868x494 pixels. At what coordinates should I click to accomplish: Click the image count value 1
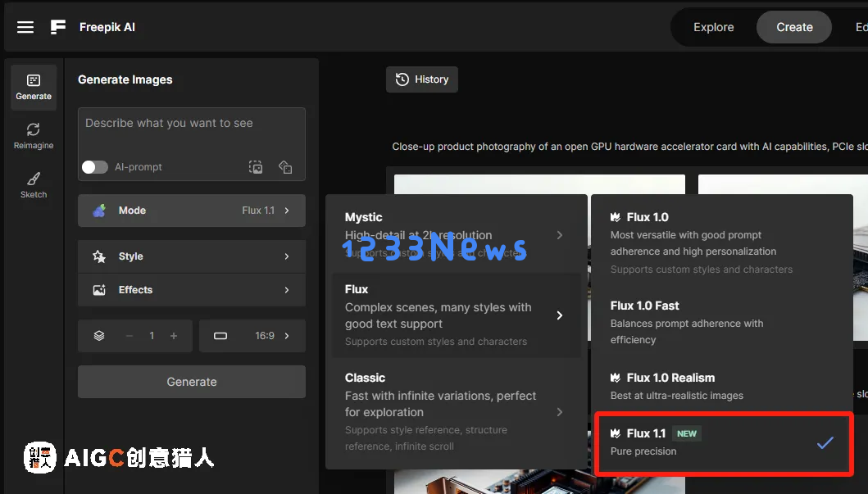click(x=152, y=336)
